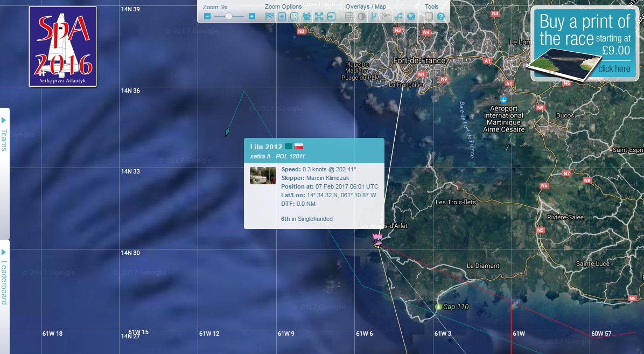Click the zoom in plus button
The image size is (644, 354).
(252, 17)
